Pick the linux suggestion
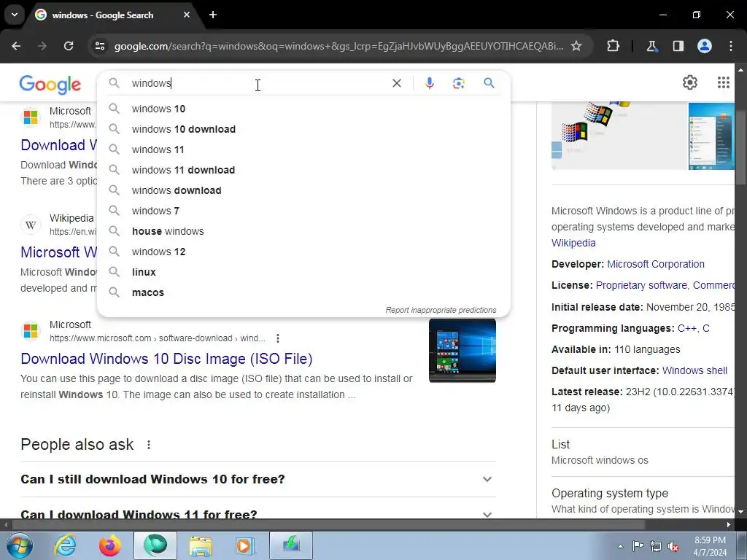The width and height of the screenshot is (747, 560). point(303,273)
